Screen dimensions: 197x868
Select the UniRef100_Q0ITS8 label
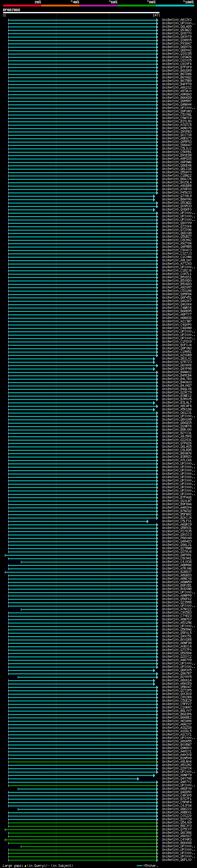click(177, 135)
